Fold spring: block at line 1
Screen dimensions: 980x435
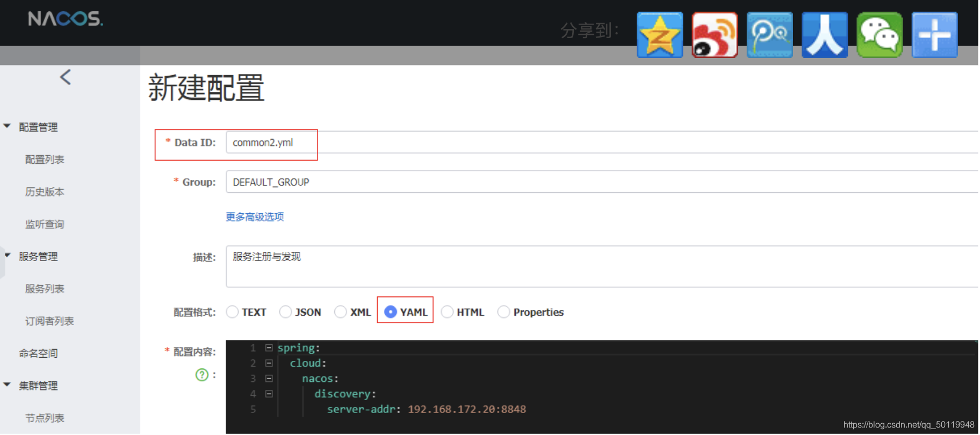point(269,348)
